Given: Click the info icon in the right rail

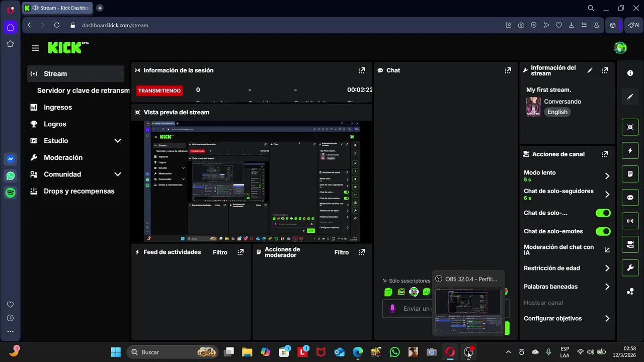Looking at the screenshot, I should tap(630, 73).
